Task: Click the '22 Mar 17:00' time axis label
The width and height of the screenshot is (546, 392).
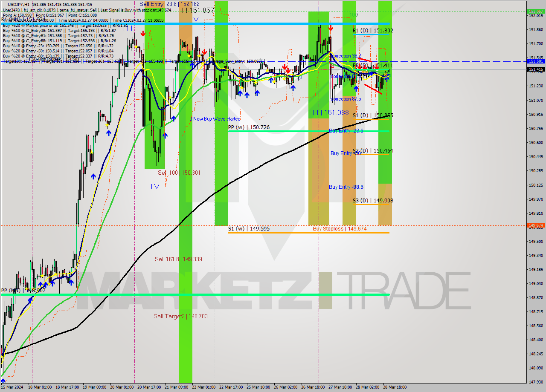Action: (x=231, y=387)
